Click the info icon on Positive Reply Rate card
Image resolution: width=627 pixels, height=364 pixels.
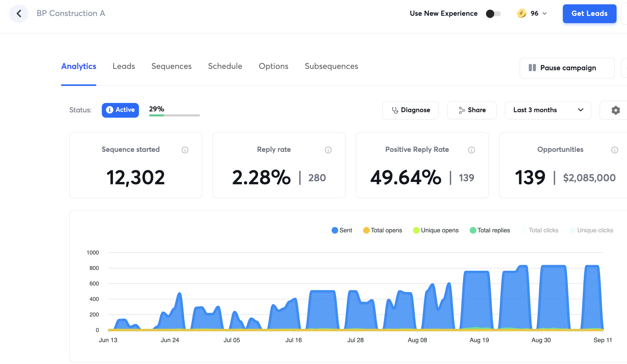click(472, 150)
